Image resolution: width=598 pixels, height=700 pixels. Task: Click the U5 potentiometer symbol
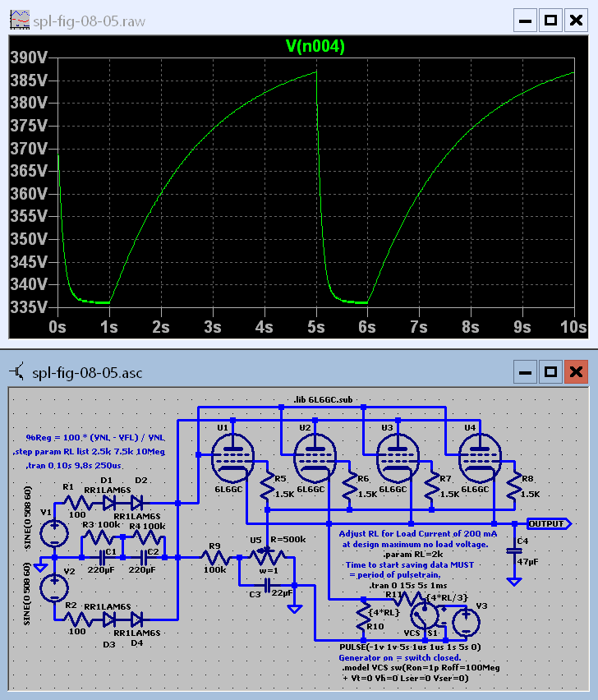click(263, 557)
